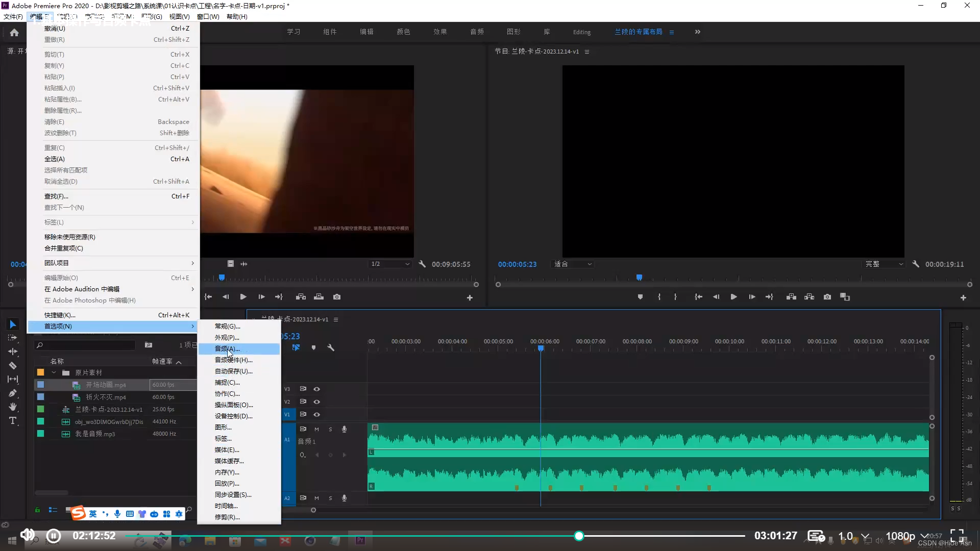Open Program monitor settings wrench
This screenshot has height=551, width=980.
click(916, 264)
